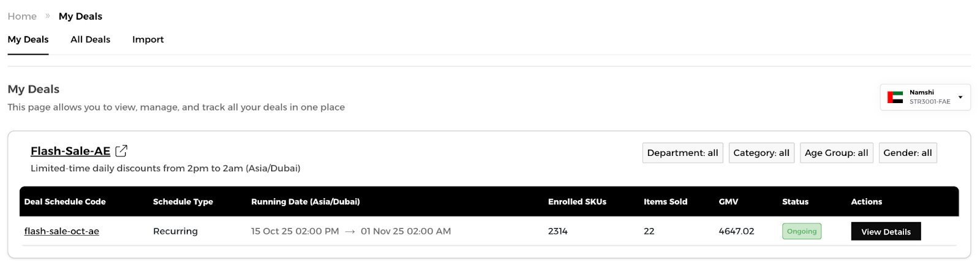Click the Deal Schedule Code column header
Screen dimensions: 980x262
[65, 201]
